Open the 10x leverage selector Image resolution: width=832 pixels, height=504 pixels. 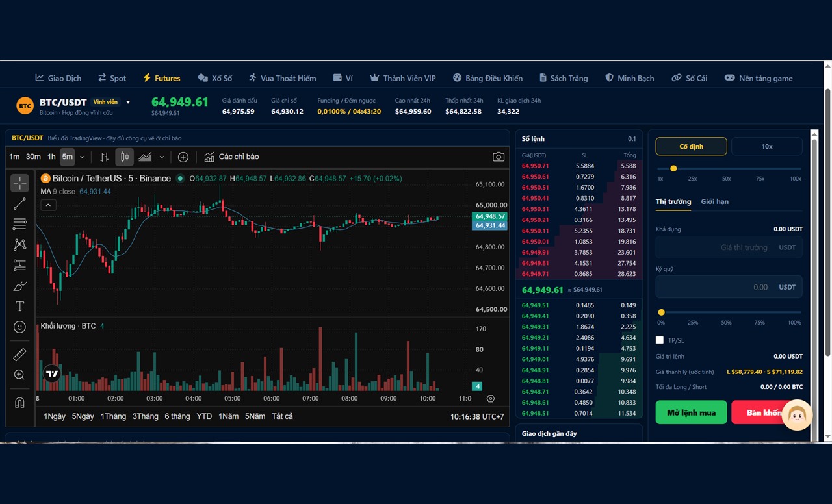pyautogui.click(x=767, y=147)
